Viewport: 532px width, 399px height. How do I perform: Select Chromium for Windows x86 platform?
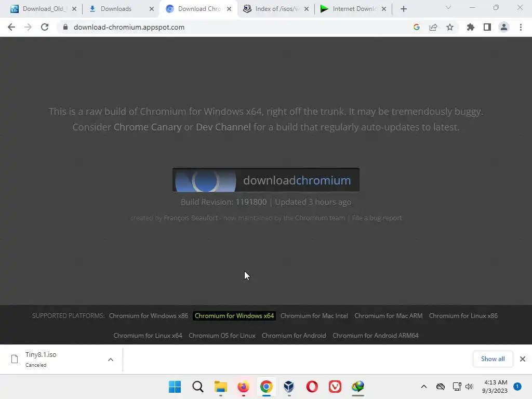tap(148, 315)
